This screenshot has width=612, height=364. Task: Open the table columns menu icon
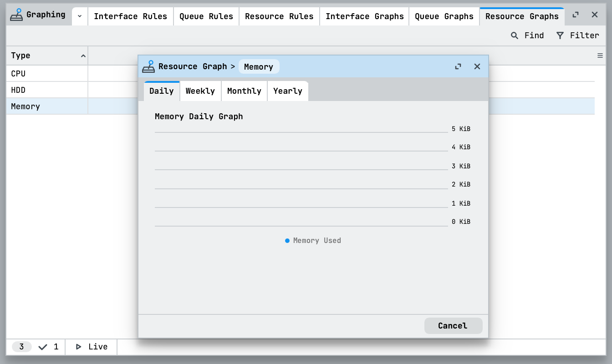click(600, 56)
